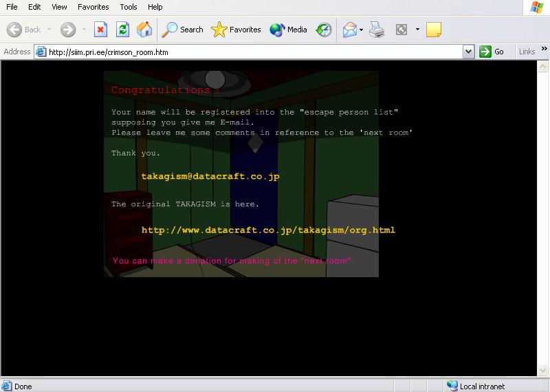Viewport: 550px width, 392px height.
Task: Click the 'Done' status bar text
Action: tap(23, 386)
